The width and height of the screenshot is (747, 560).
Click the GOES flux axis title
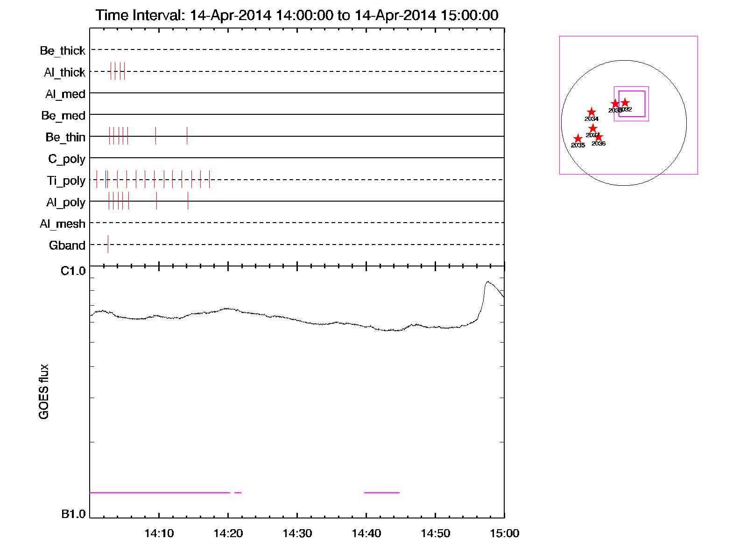point(44,392)
